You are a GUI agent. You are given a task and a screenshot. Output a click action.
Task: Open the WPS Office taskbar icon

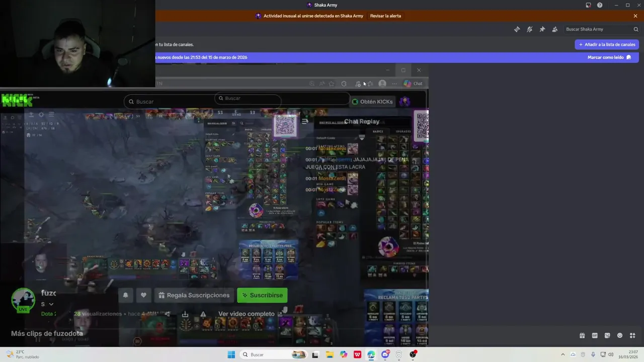357,354
